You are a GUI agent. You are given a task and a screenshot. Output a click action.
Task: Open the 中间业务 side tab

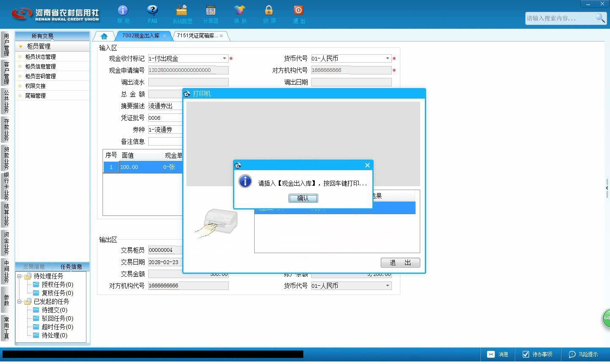click(x=6, y=271)
